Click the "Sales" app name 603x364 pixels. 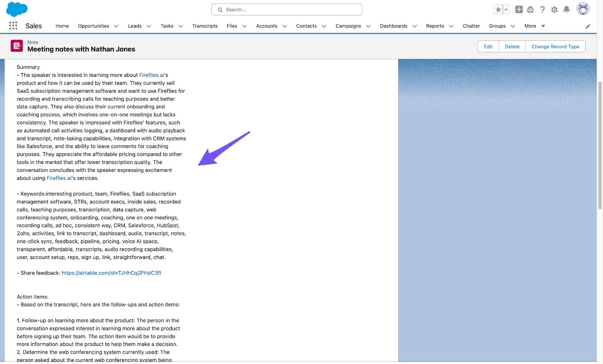(34, 26)
